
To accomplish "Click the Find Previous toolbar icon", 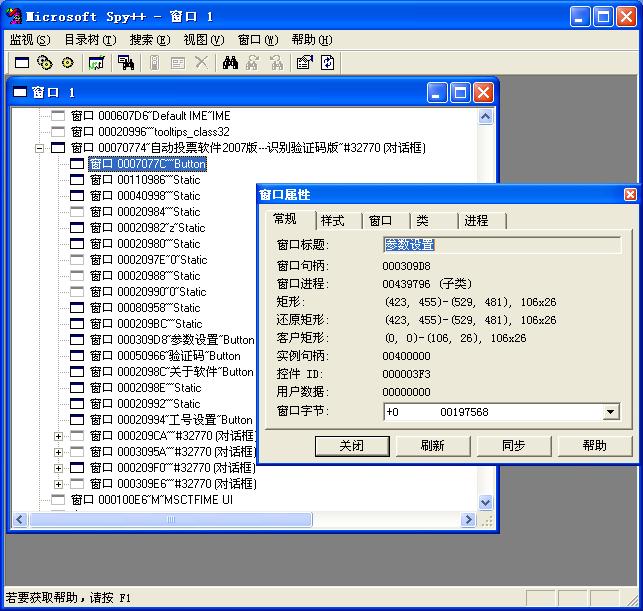I will click(x=276, y=63).
